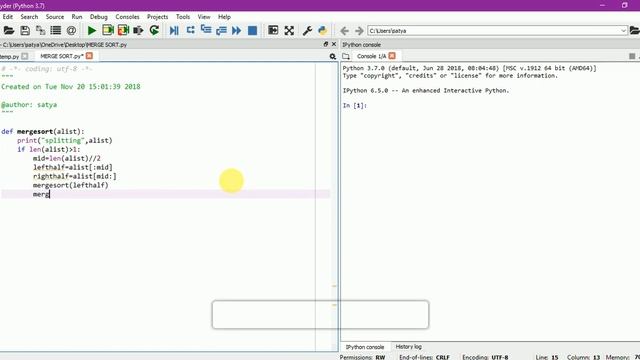
Task: Open the Tools menu
Action: 183,17
